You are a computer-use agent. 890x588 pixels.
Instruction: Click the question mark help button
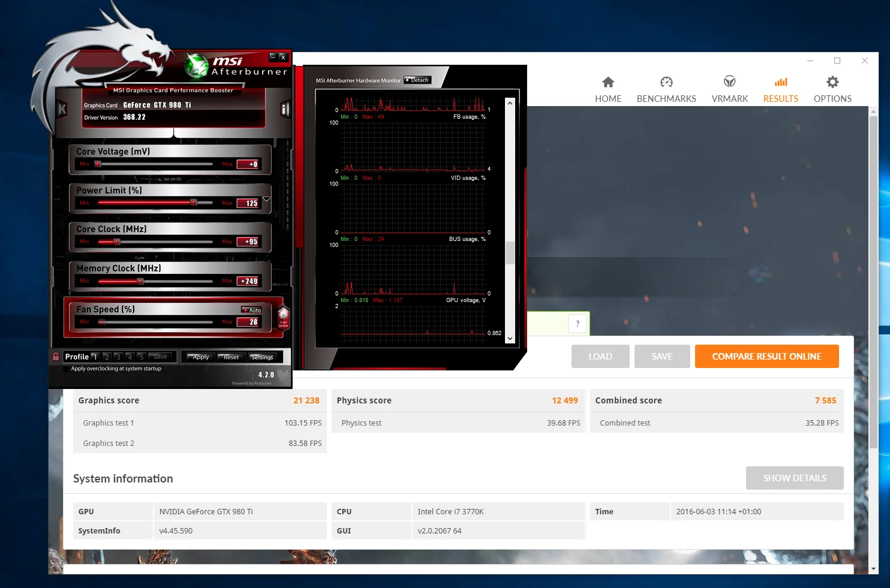pyautogui.click(x=578, y=324)
